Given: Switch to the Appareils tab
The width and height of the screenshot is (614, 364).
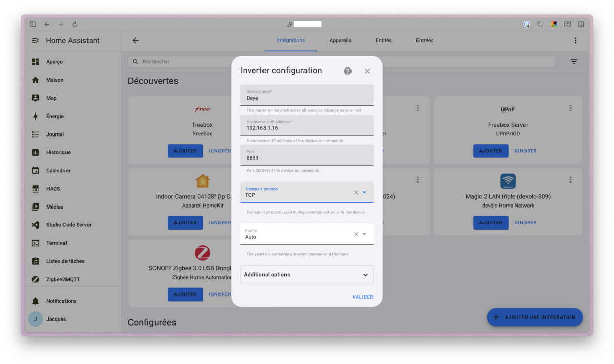Looking at the screenshot, I should tap(340, 40).
